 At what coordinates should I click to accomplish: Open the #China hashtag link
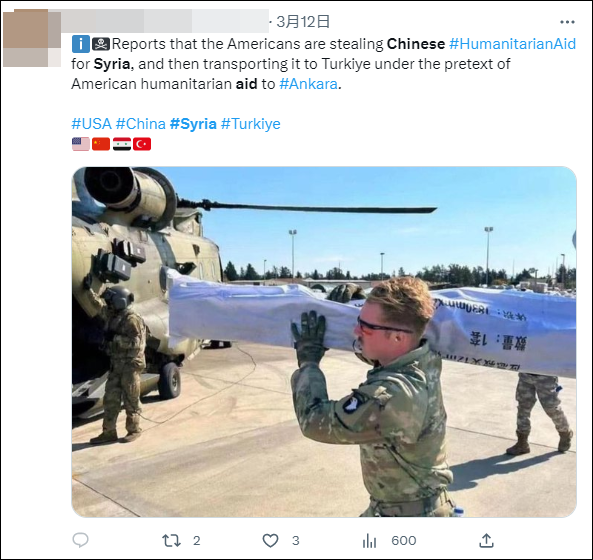pyautogui.click(x=141, y=124)
